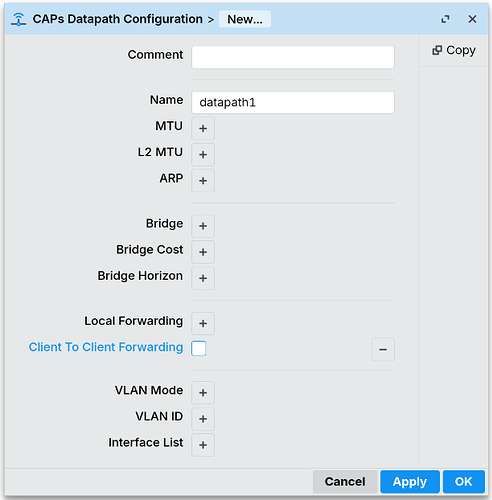Open the CAPs Datapath Configuration breadcrumb

117,19
